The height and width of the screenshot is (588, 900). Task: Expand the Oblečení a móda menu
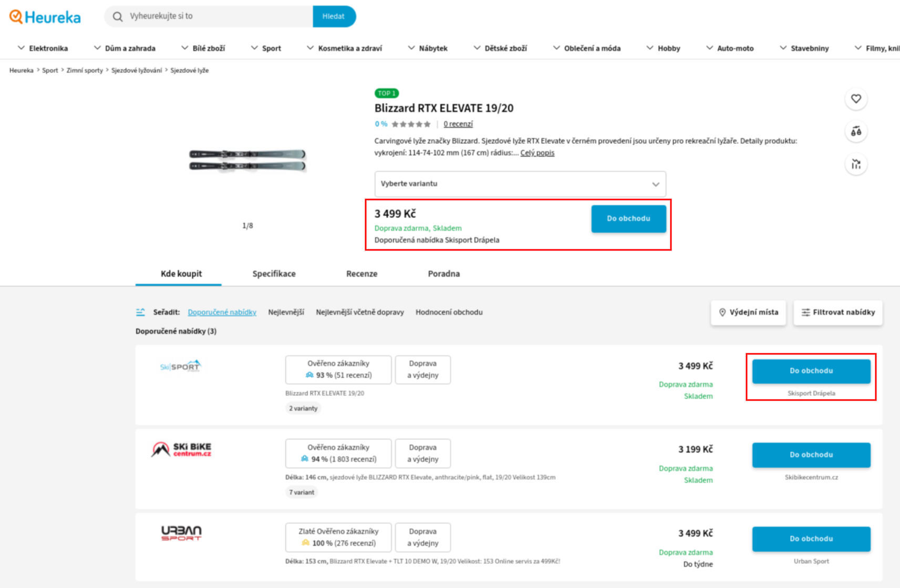tap(586, 48)
